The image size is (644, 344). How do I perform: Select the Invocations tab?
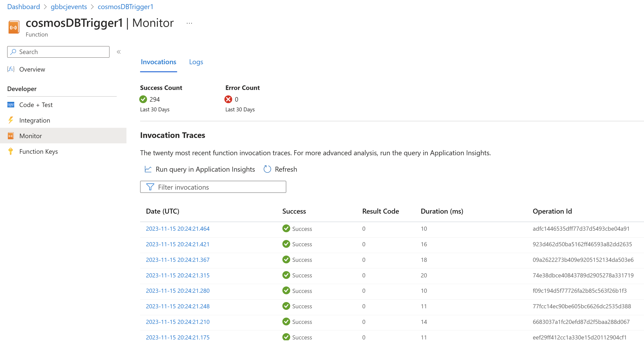[x=159, y=62]
